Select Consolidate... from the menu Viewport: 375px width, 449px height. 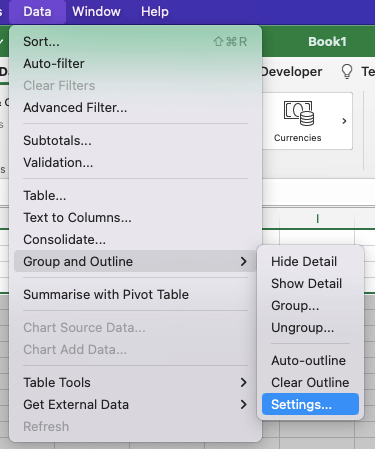pos(135,239)
